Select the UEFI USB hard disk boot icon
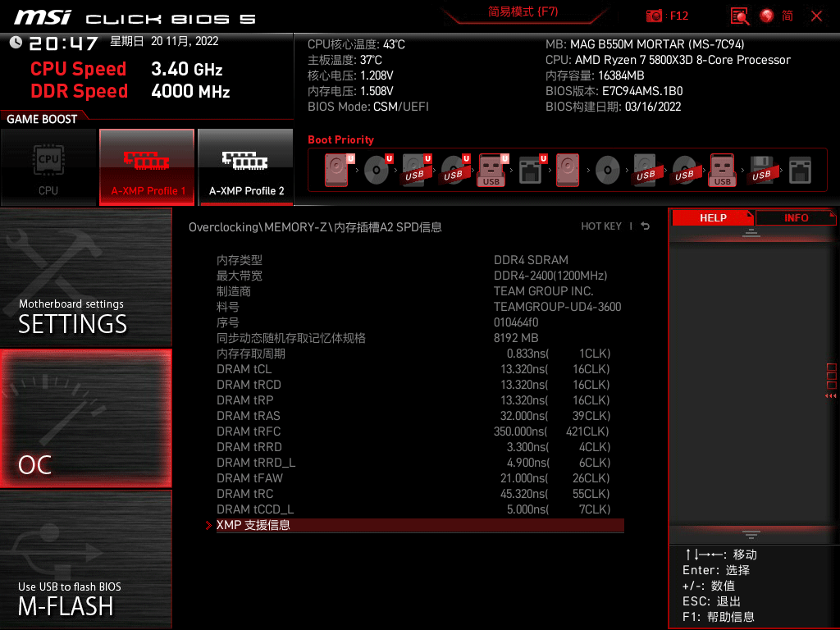Screen dimensions: 840x630 point(416,170)
